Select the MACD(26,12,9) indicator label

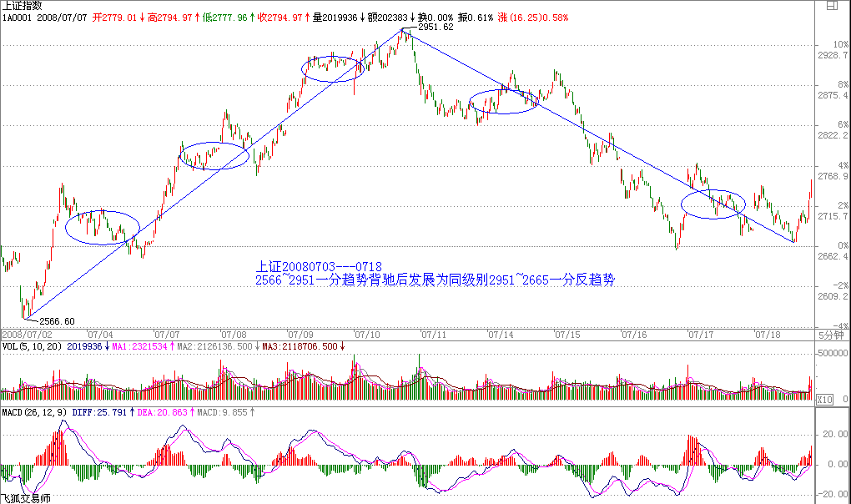click(34, 411)
